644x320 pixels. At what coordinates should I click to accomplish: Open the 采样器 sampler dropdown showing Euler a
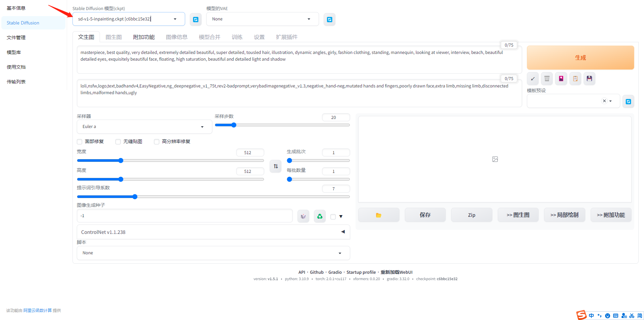click(144, 127)
